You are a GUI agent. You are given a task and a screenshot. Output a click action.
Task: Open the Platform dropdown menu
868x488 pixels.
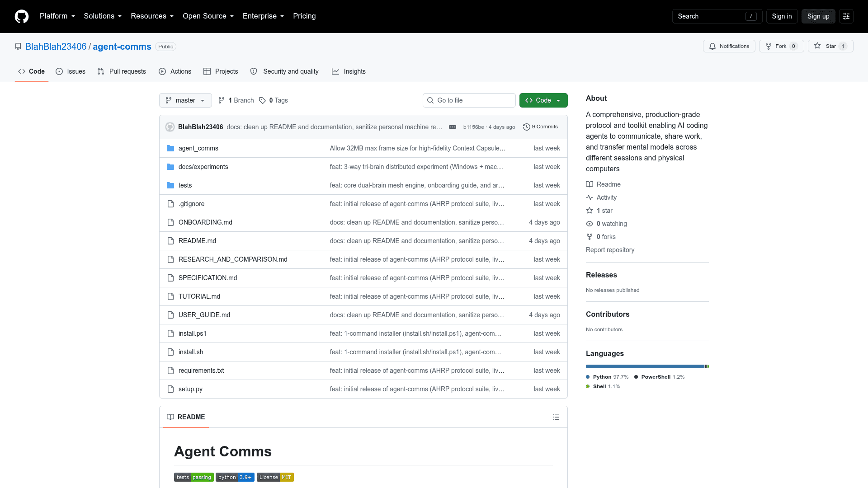57,16
